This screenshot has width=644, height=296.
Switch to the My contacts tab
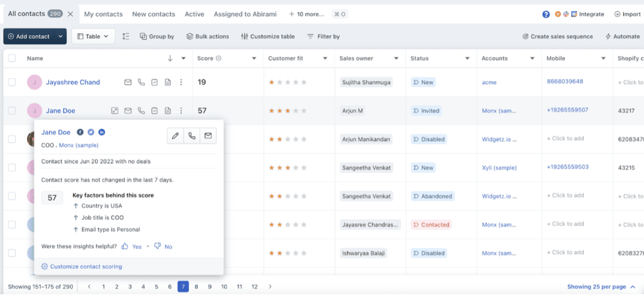(104, 14)
